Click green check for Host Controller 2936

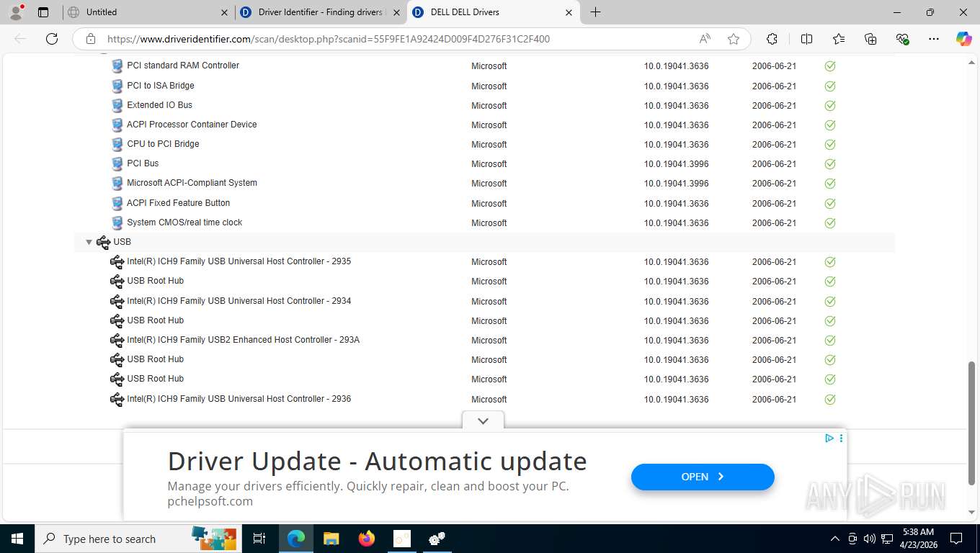pos(830,399)
